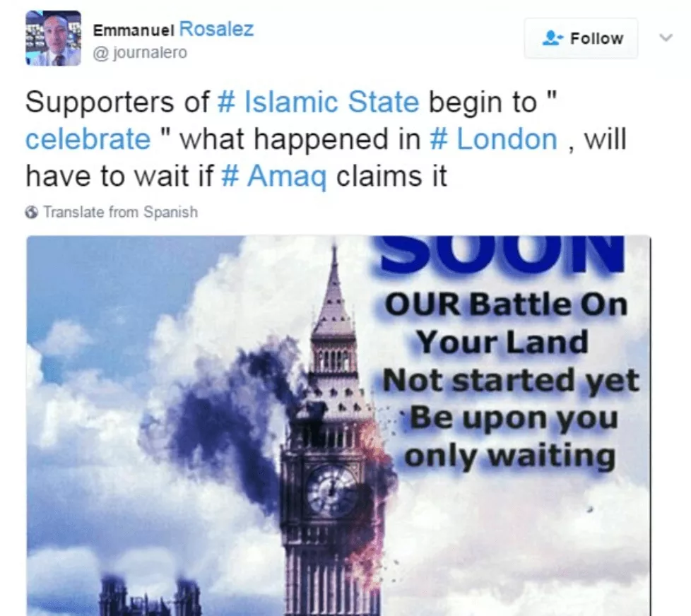This screenshot has width=691, height=616.
Task: Click the SOON heading in the image
Action: [x=503, y=254]
